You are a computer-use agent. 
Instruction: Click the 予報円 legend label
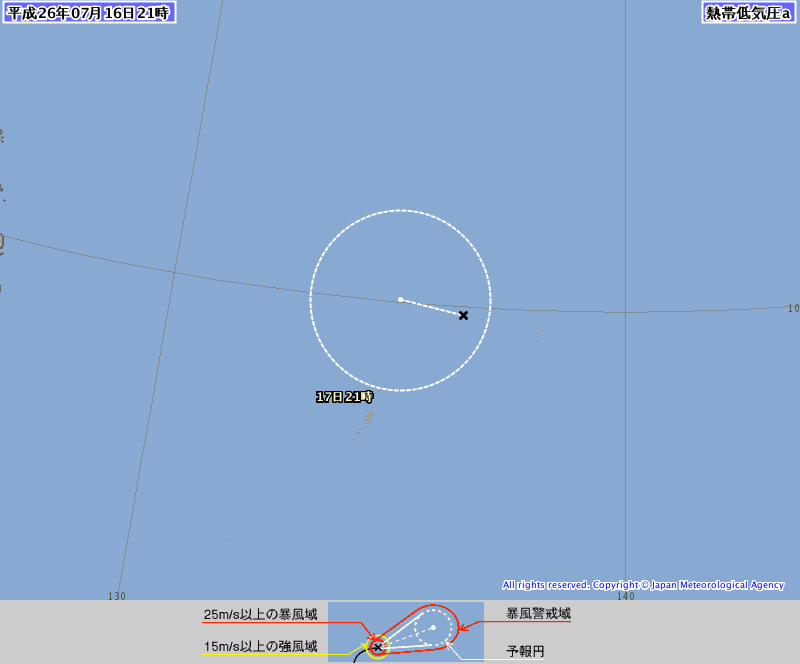[525, 651]
